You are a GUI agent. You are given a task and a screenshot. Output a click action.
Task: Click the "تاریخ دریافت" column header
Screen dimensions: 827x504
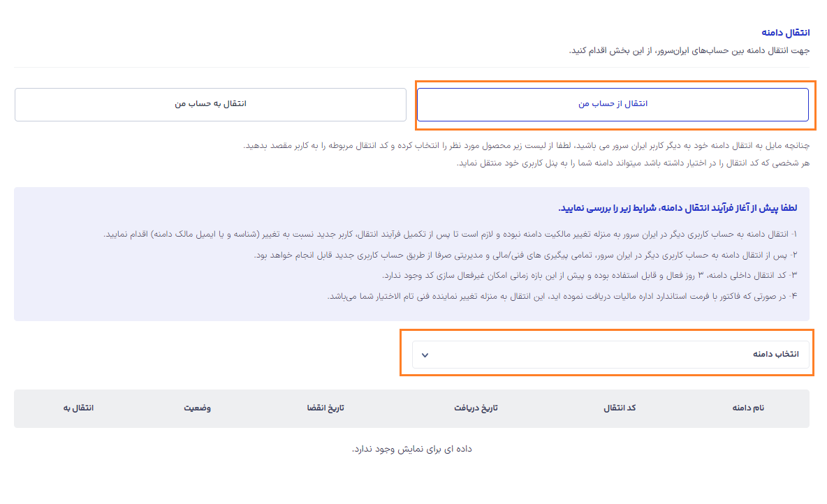click(475, 408)
